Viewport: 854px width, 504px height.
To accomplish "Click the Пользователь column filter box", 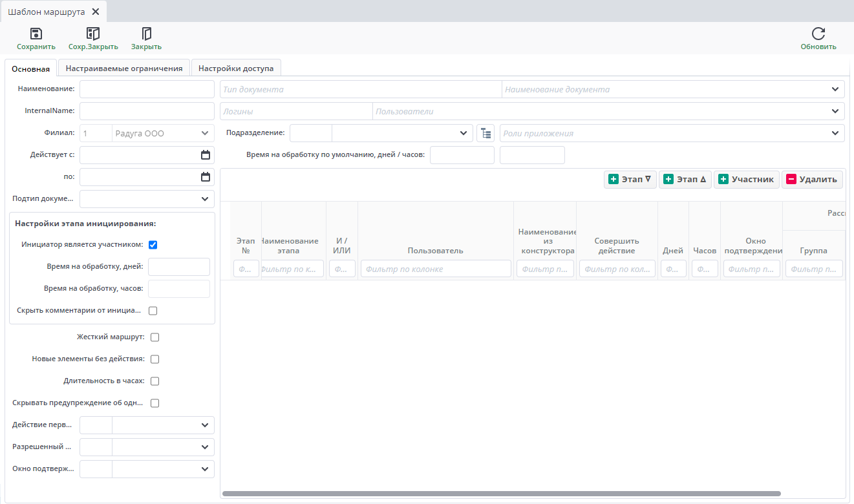I will click(436, 269).
